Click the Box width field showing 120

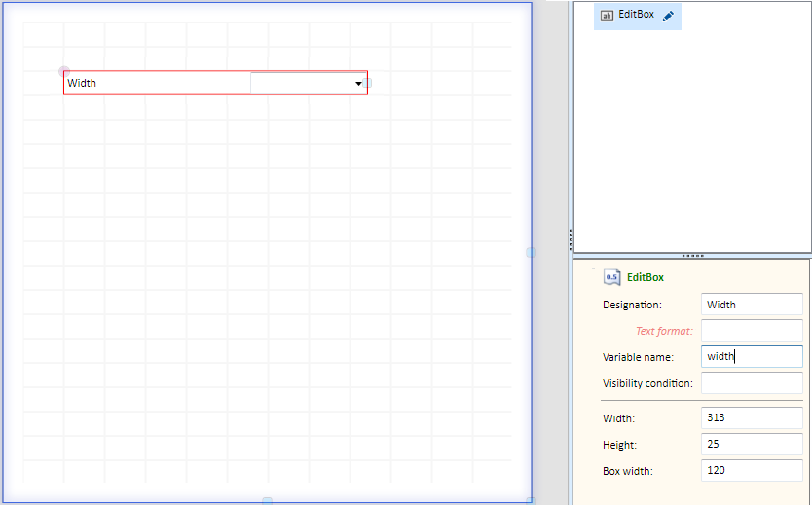752,470
